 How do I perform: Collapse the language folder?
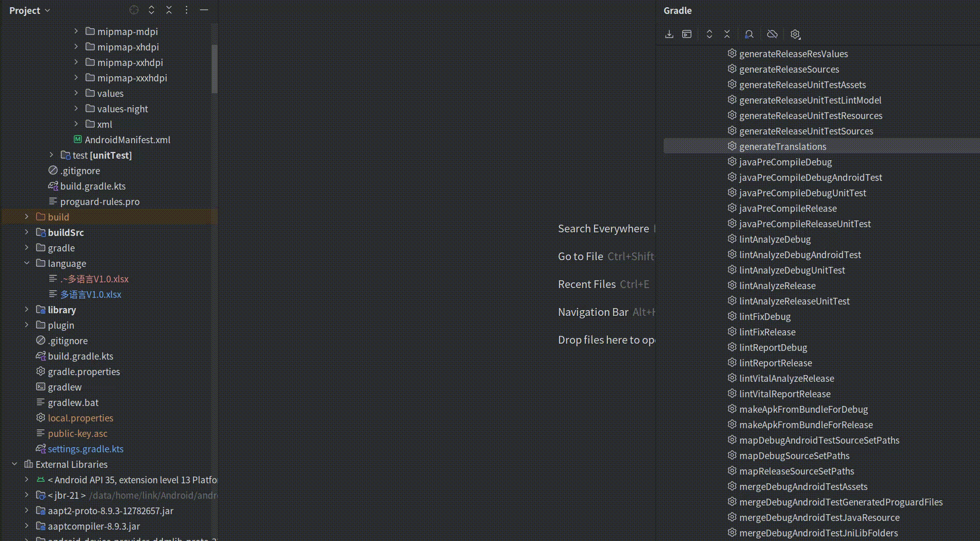click(27, 263)
